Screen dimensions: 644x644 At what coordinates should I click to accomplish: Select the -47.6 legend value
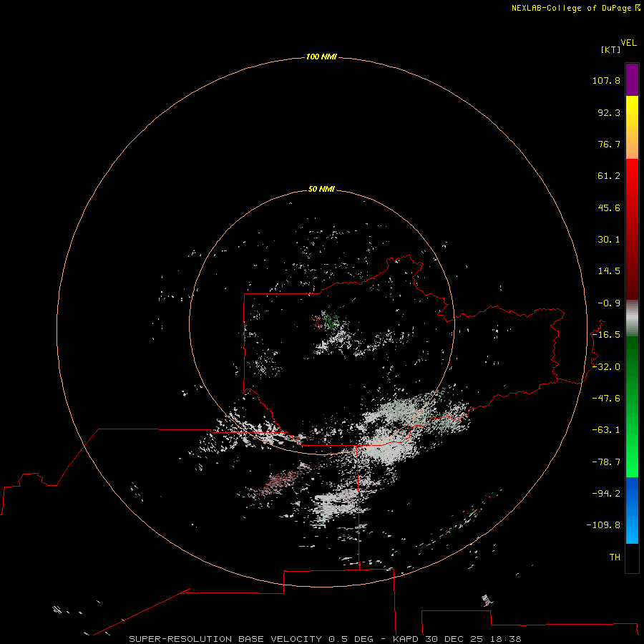point(606,399)
